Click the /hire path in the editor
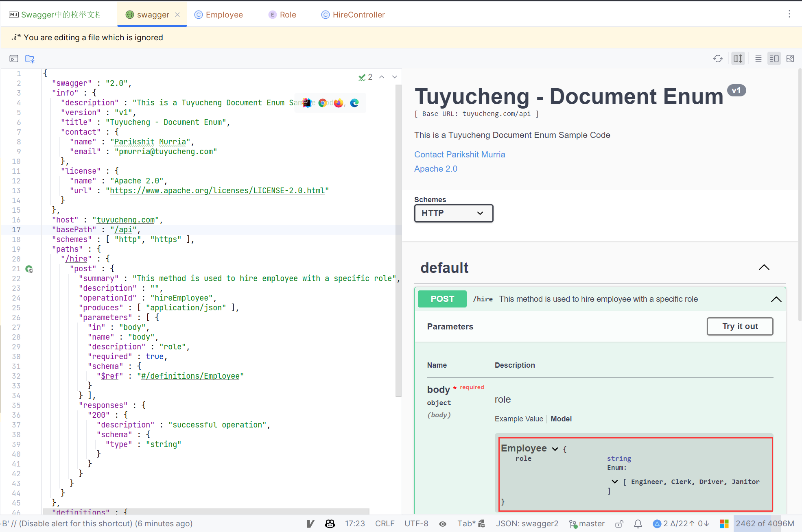 tap(76, 259)
